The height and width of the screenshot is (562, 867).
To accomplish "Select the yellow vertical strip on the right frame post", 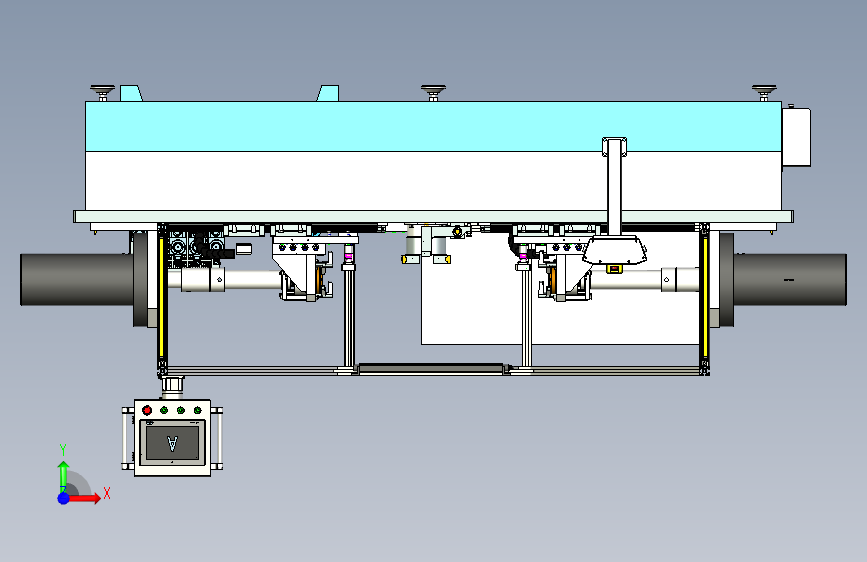I will [x=705, y=298].
